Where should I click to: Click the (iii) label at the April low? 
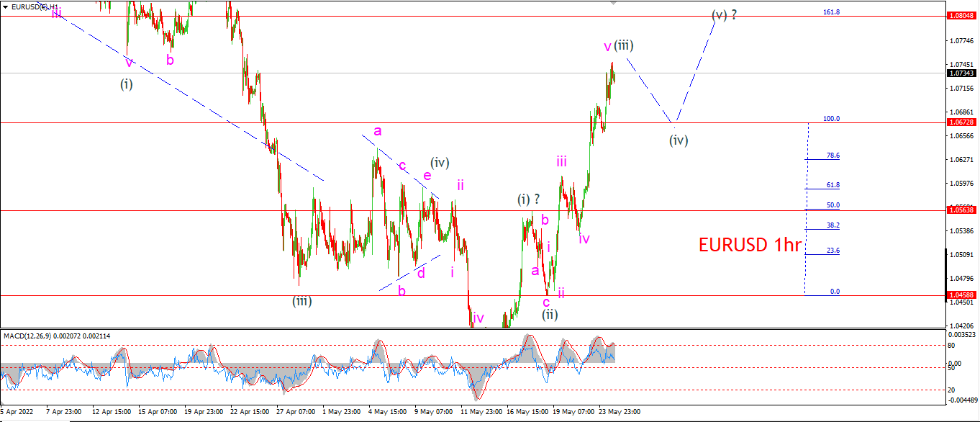click(x=301, y=301)
